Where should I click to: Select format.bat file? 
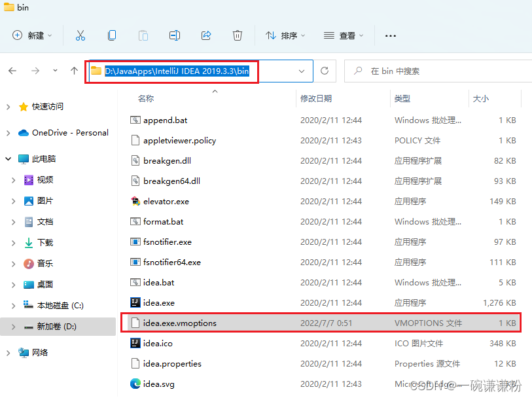coord(163,221)
